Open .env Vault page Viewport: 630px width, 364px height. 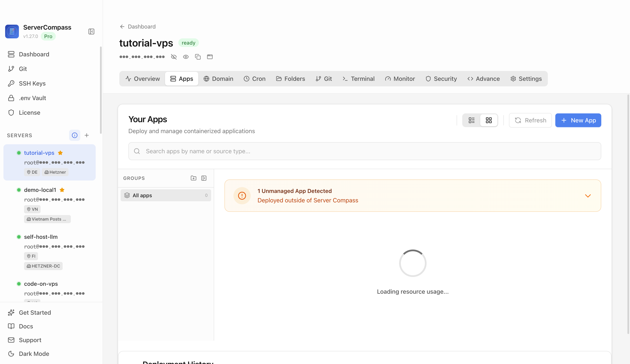27,98
